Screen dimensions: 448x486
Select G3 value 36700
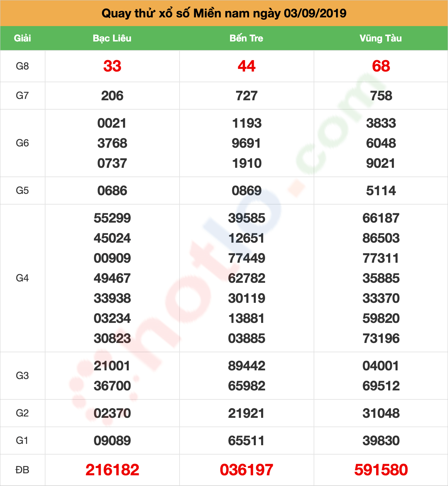click(x=112, y=386)
